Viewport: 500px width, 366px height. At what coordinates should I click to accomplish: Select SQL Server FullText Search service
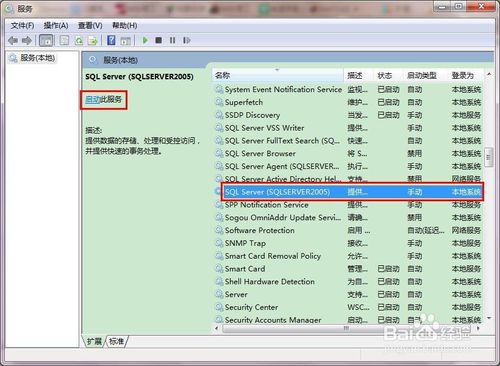click(348, 141)
